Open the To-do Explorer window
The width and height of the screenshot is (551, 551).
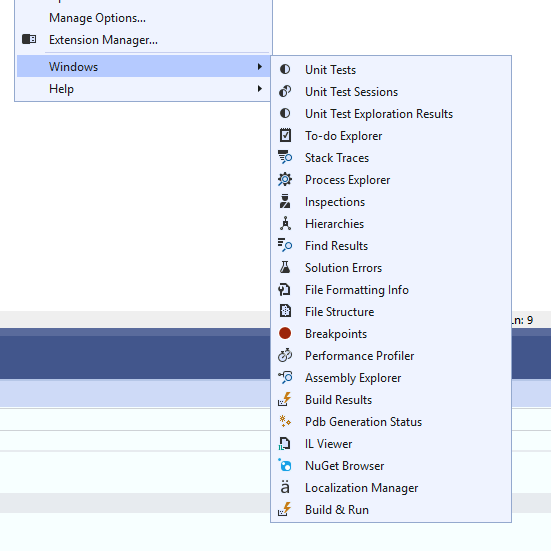tap(391, 135)
